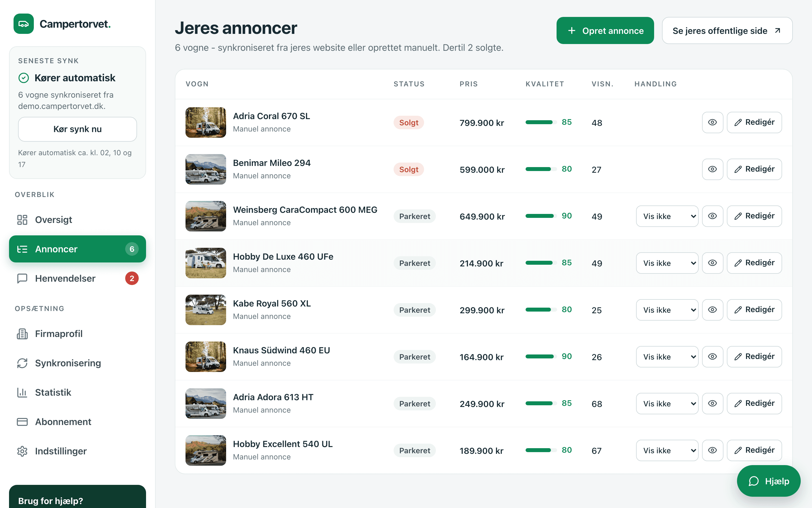Click the Adria Coral 670 SL thumbnail
812x508 pixels.
pos(206,122)
